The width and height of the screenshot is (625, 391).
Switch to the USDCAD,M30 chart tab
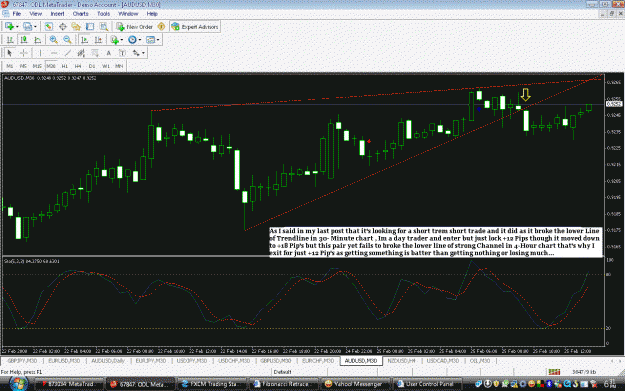tap(443, 361)
